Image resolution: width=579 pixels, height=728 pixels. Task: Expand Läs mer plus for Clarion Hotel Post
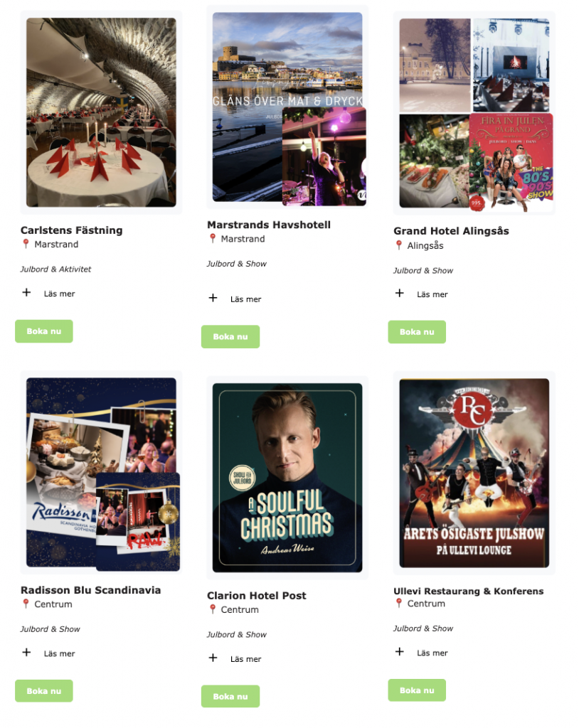click(x=213, y=658)
